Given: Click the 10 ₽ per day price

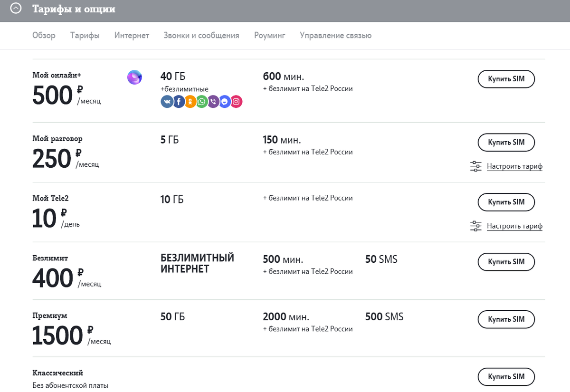Looking at the screenshot, I should (x=56, y=219).
